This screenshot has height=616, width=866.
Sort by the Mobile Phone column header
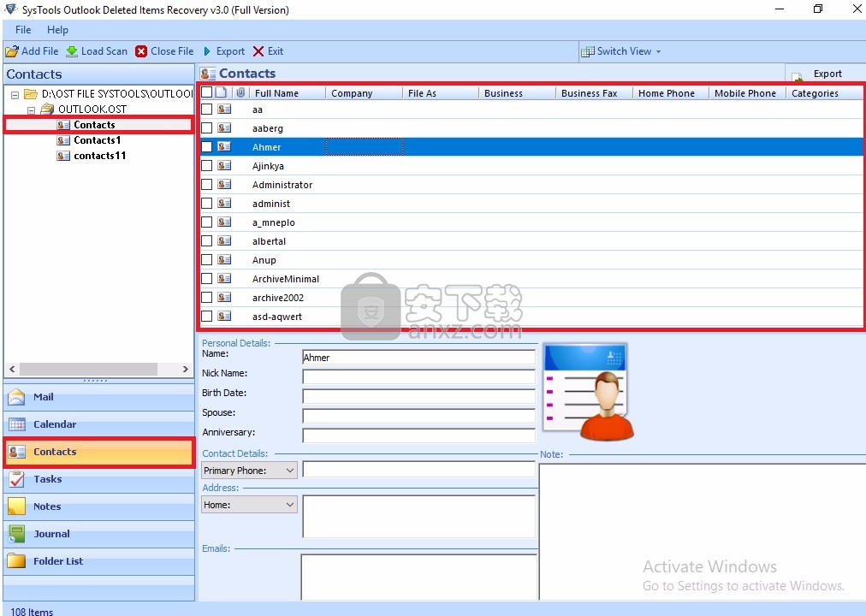click(747, 93)
